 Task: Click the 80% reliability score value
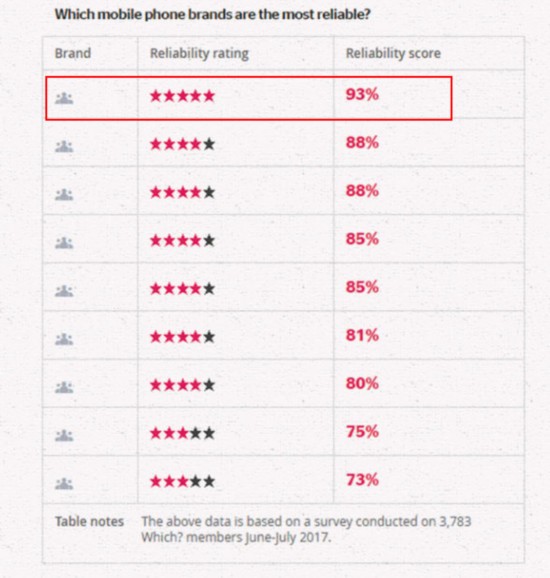pyautogui.click(x=362, y=383)
